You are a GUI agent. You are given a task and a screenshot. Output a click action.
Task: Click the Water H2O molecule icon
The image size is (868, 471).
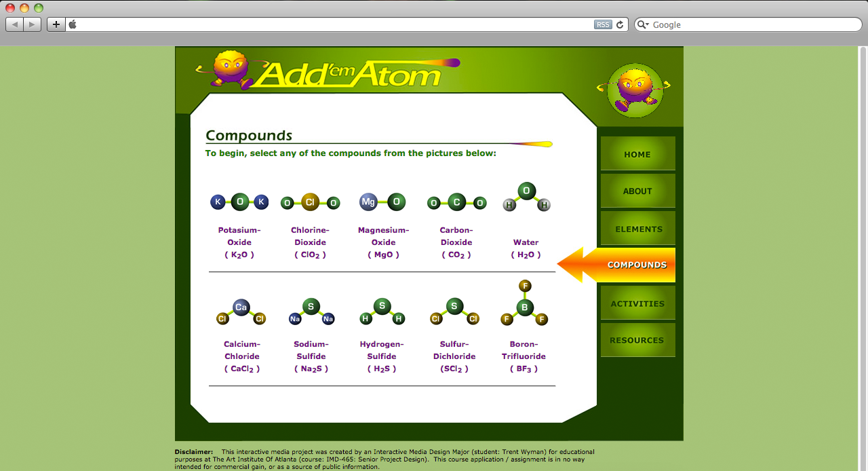pyautogui.click(x=526, y=197)
